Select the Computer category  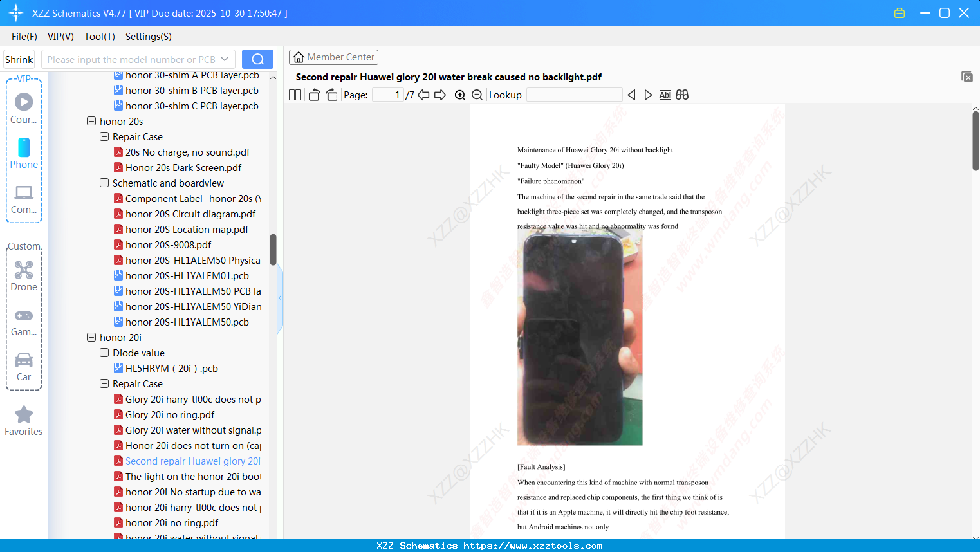point(24,199)
